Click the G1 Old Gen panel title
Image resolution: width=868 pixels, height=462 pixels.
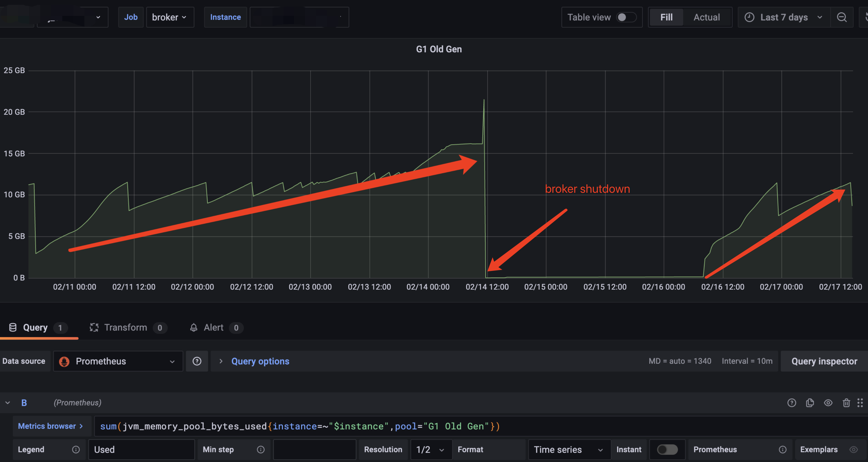pyautogui.click(x=439, y=49)
